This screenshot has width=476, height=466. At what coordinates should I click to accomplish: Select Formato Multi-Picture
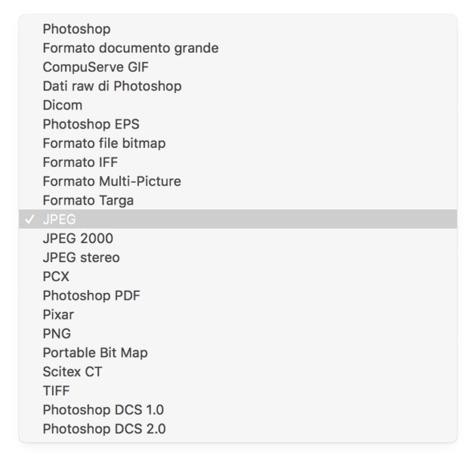111,181
